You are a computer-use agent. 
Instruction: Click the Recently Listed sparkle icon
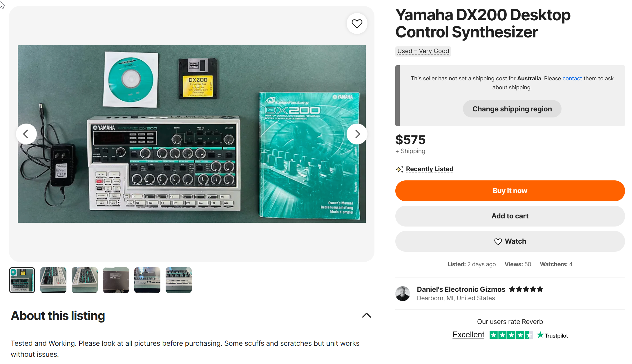[x=400, y=169]
